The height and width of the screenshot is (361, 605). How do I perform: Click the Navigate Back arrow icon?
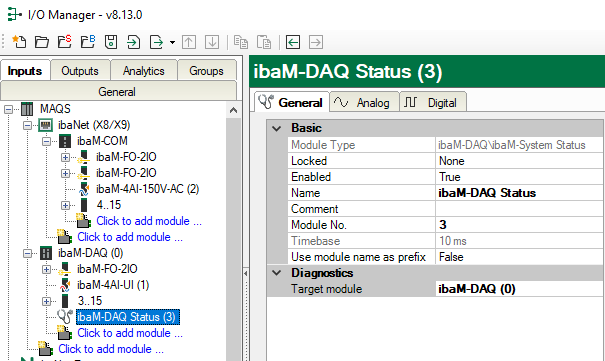coord(293,42)
